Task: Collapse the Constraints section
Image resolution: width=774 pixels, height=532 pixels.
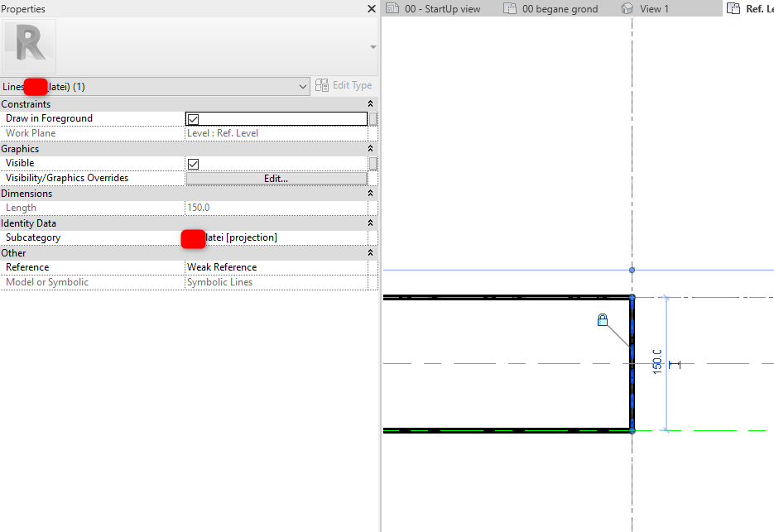Action: (x=370, y=103)
